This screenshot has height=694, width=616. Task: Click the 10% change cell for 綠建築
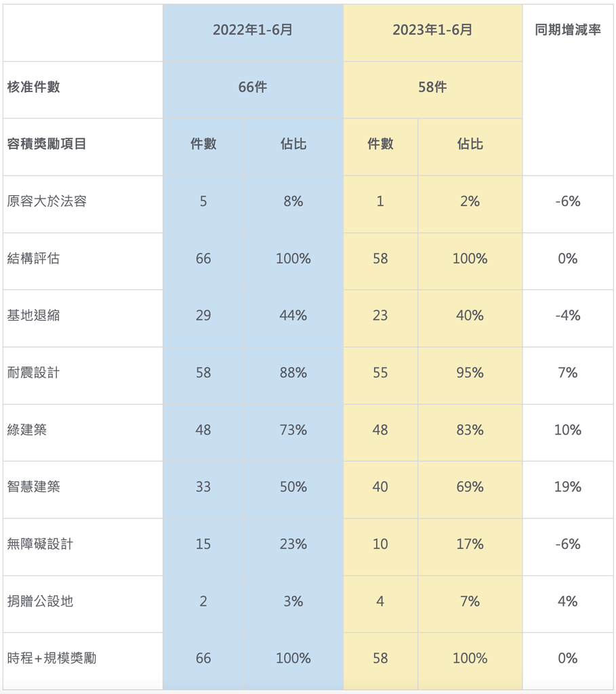point(568,430)
